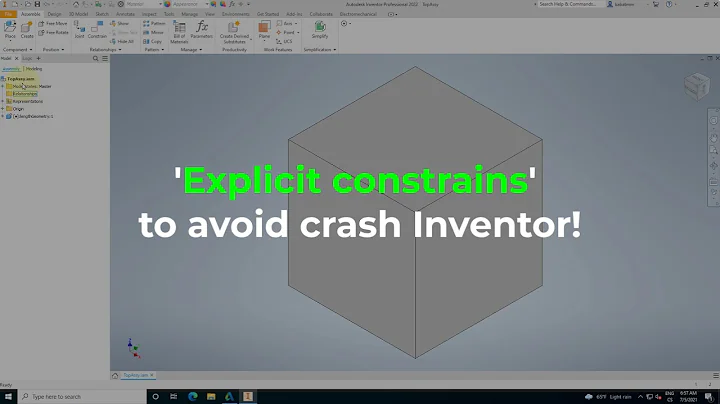Click the Place component tool
This screenshot has height=404, width=720.
(x=10, y=30)
